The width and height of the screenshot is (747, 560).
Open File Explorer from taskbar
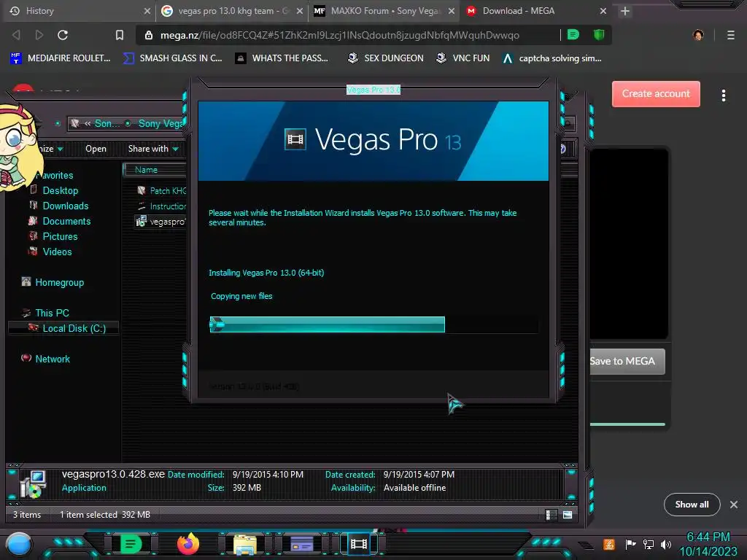245,544
